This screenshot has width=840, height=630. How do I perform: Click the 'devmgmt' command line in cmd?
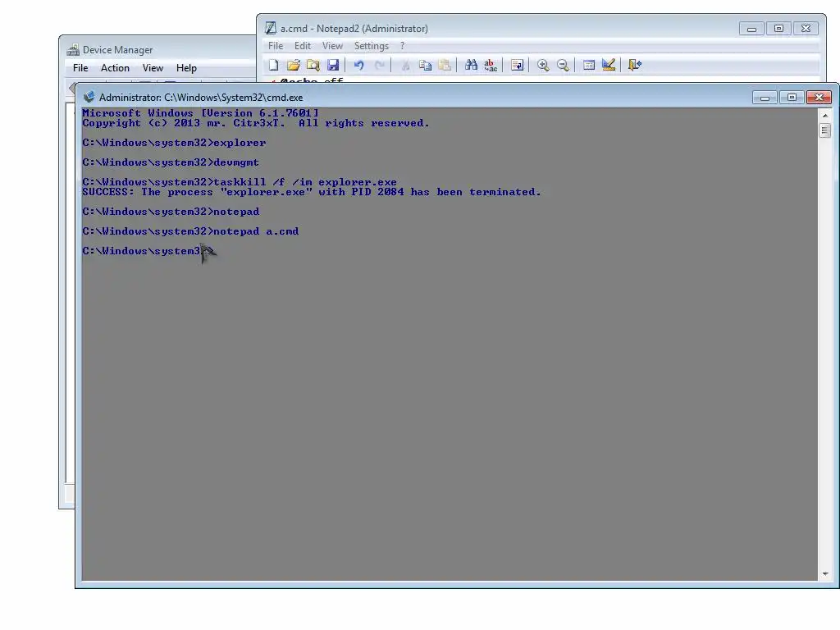[171, 162]
